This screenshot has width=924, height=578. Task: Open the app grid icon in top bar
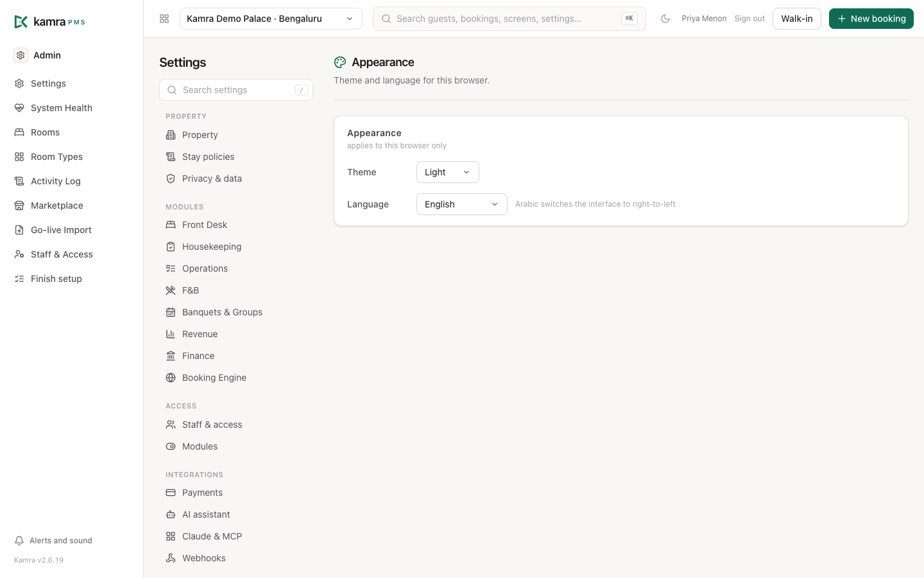(x=164, y=19)
